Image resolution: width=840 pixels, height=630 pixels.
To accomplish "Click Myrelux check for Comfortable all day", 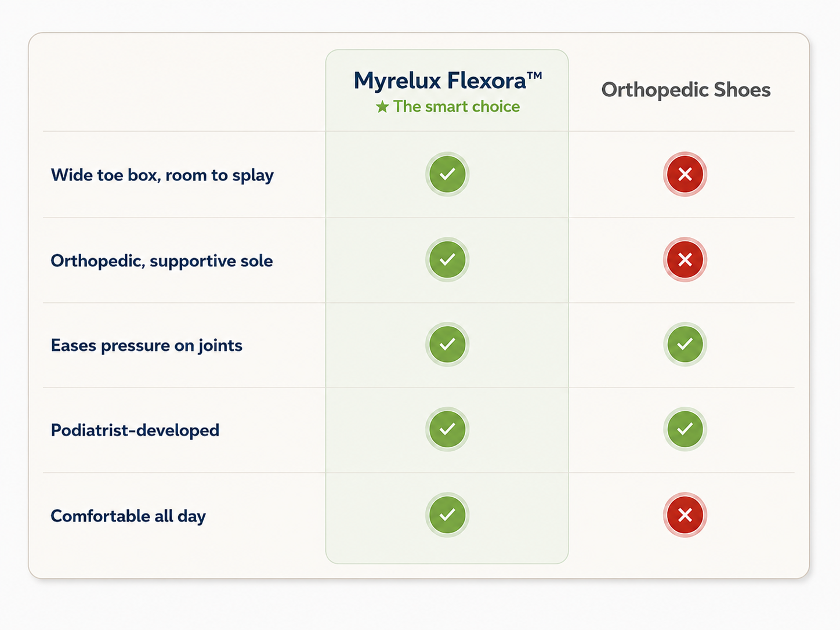I will pos(447,515).
